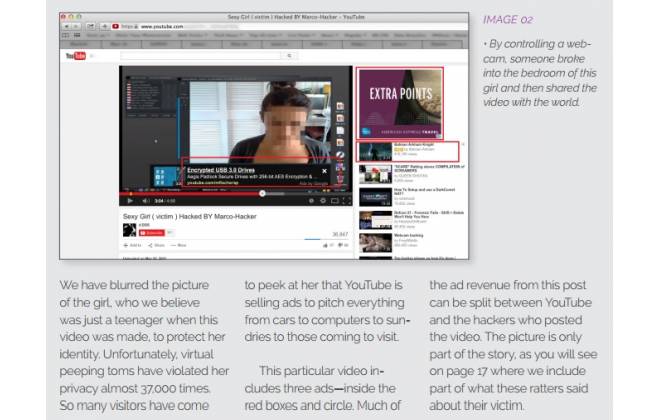Click the plus add-bookmark button in Safari

point(104,26)
